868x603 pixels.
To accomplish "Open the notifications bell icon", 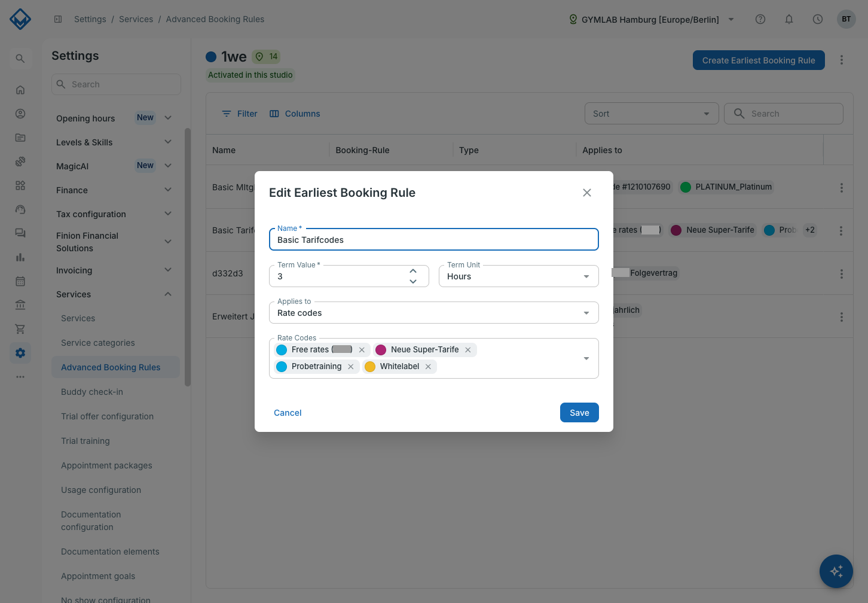I will (x=789, y=19).
